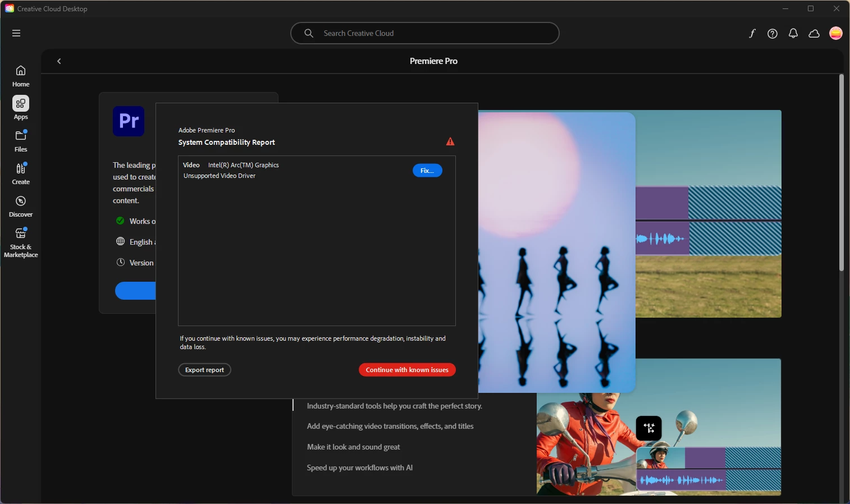Click the clock version icon
Screen dimensions: 850x504
pos(120,262)
